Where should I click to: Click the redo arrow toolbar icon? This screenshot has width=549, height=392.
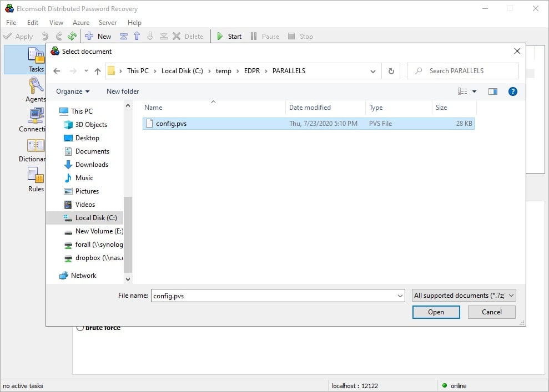(58, 36)
